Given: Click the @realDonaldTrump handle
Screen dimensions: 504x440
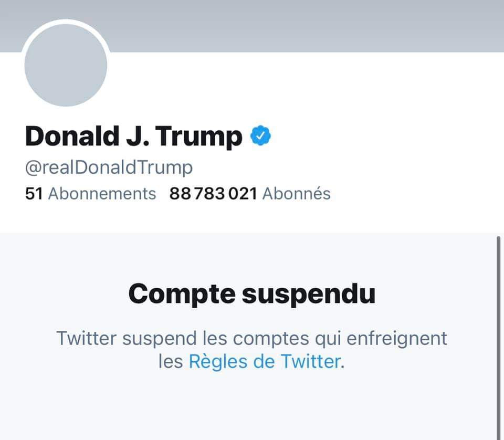Looking at the screenshot, I should click(109, 167).
